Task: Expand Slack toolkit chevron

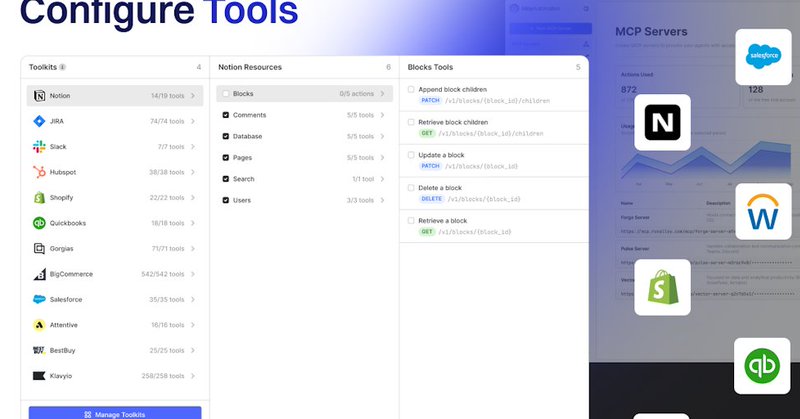Action: (193, 146)
